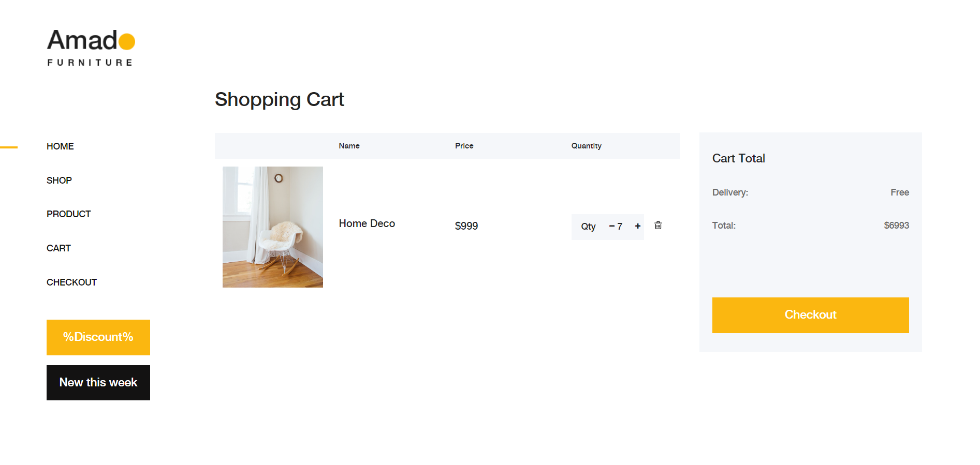980x465 pixels.
Task: Click the Home Deco product name
Action: coord(367,223)
